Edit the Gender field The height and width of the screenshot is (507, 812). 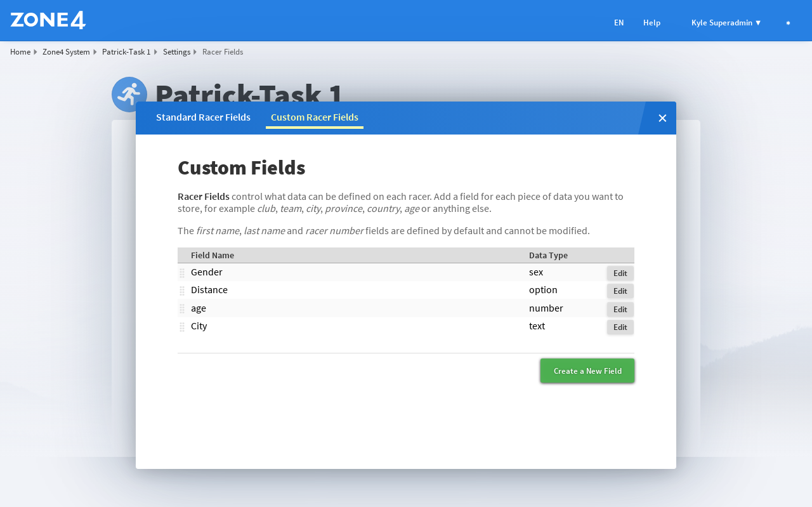click(620, 273)
